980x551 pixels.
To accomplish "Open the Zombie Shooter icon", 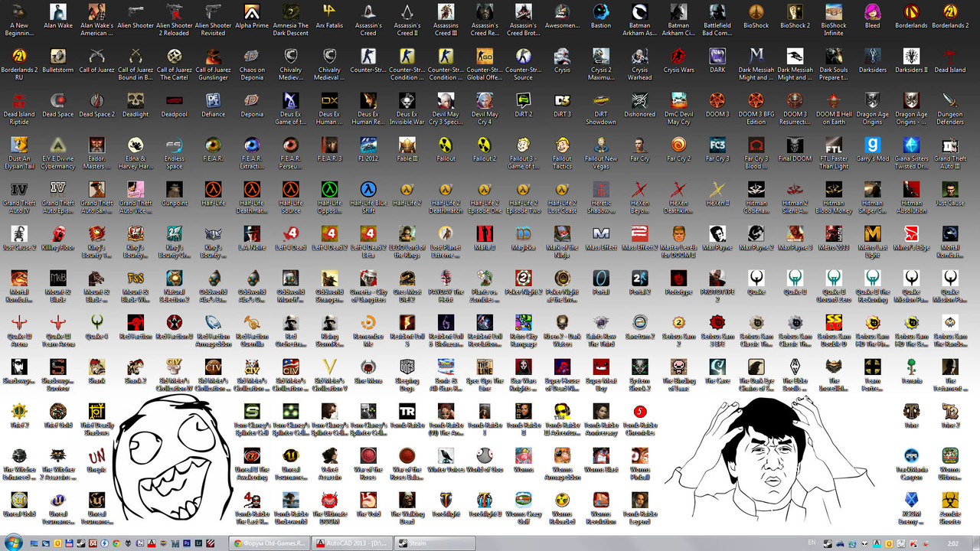I will pyautogui.click(x=950, y=509).
